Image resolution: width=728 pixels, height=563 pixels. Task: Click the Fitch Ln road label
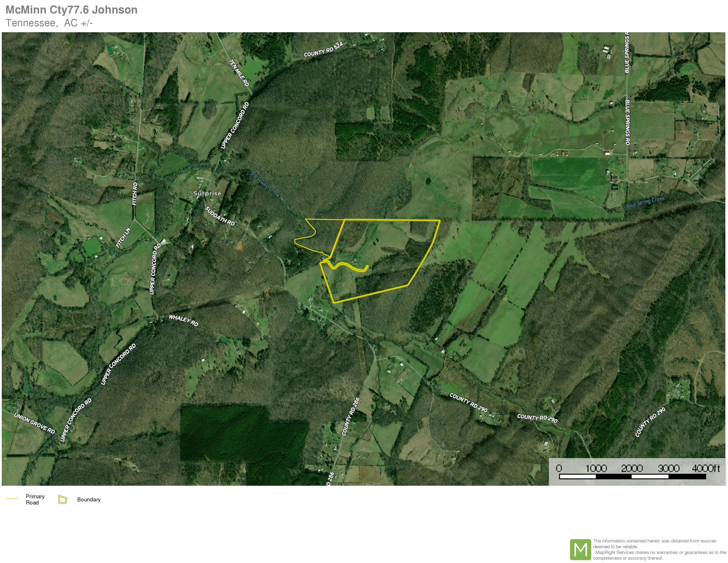(x=123, y=238)
